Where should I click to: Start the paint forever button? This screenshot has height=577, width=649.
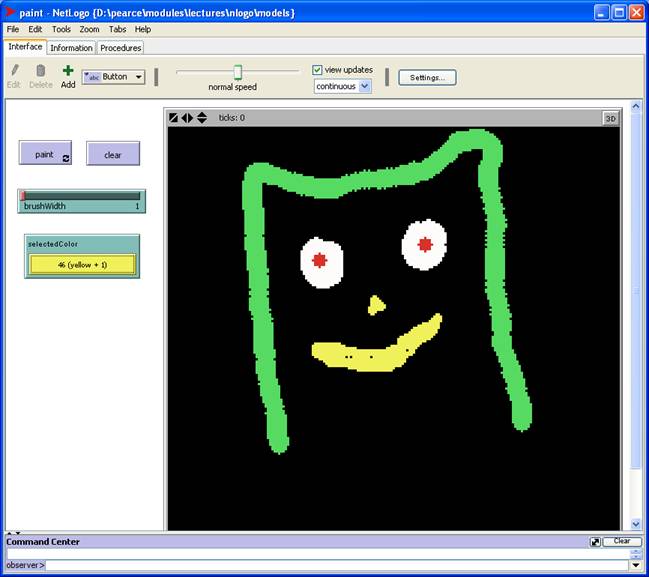coord(45,153)
